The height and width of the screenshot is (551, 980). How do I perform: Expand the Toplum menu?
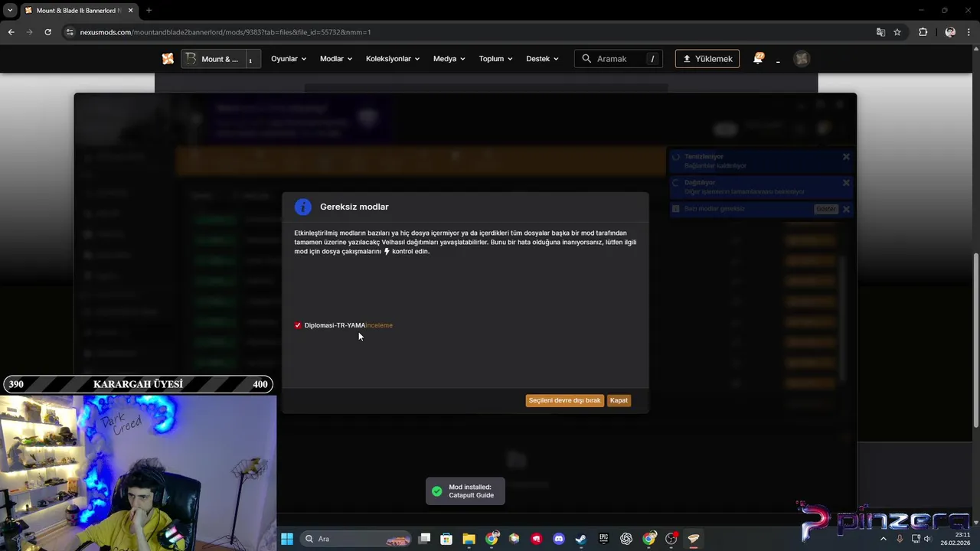pyautogui.click(x=496, y=59)
